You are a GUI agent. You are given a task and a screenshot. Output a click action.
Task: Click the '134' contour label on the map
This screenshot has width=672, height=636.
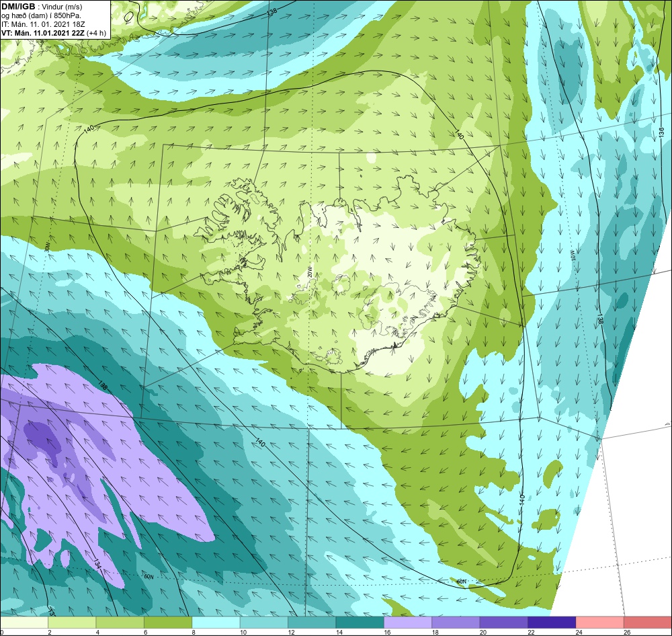tap(97, 563)
